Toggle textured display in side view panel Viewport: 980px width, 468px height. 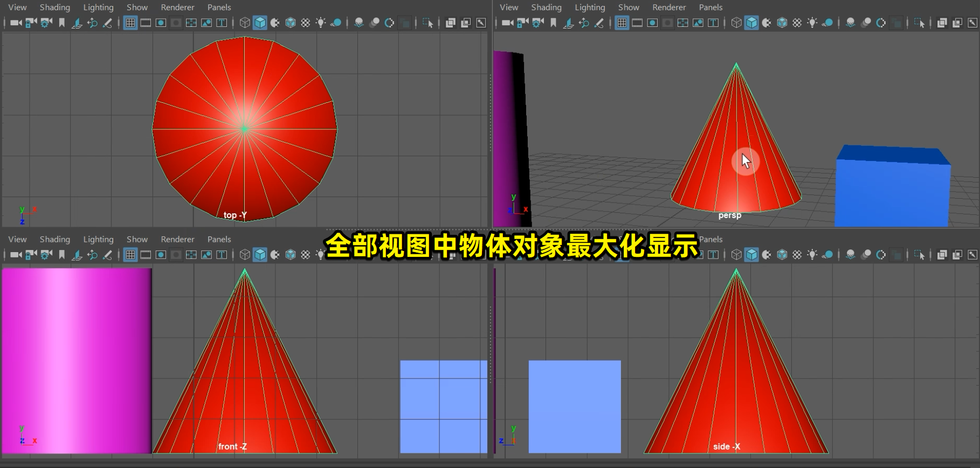pos(797,255)
